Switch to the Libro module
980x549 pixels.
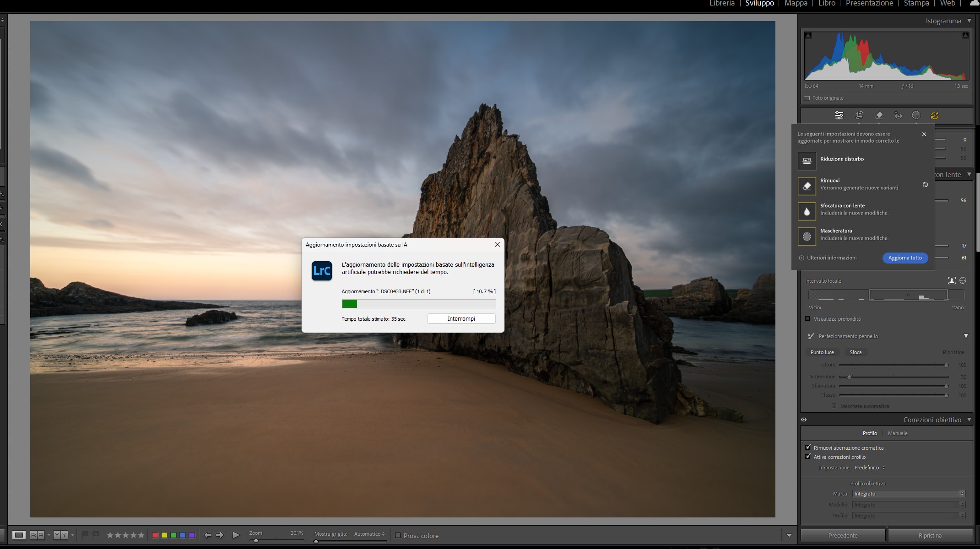(827, 3)
